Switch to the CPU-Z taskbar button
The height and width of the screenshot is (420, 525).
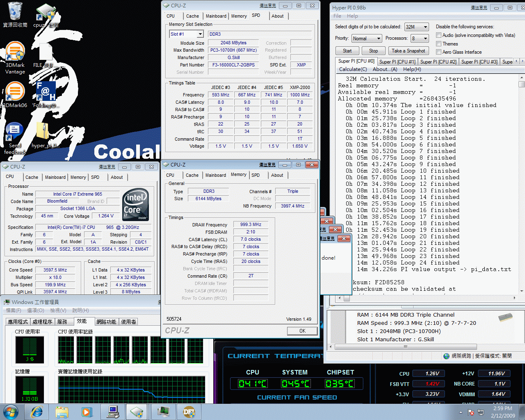point(137,412)
